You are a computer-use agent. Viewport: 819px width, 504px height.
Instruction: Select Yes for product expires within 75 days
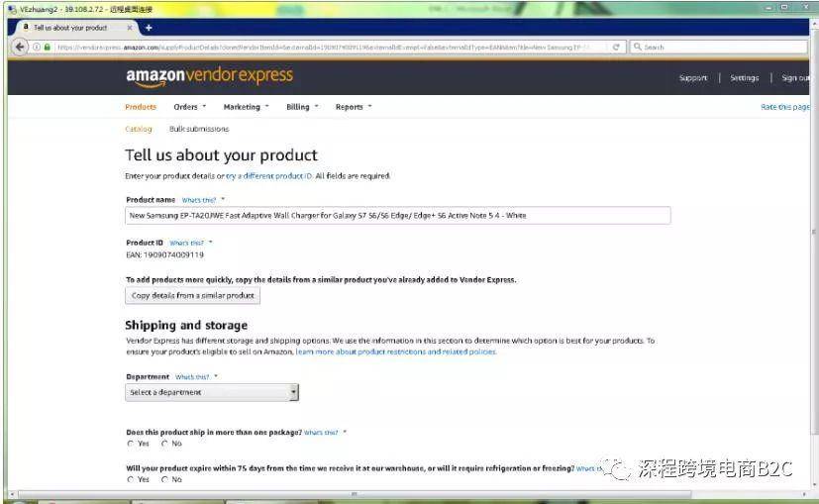(x=131, y=479)
